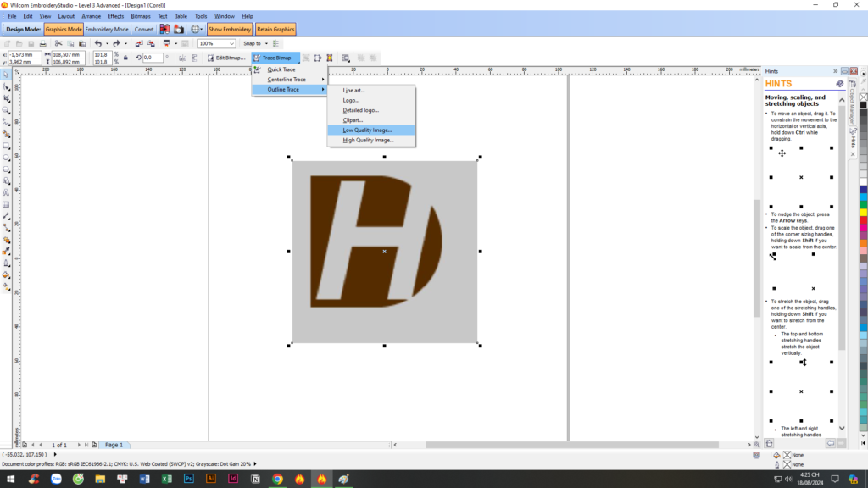
Task: Click the horizontal scrollbar thumb
Action: point(572,445)
